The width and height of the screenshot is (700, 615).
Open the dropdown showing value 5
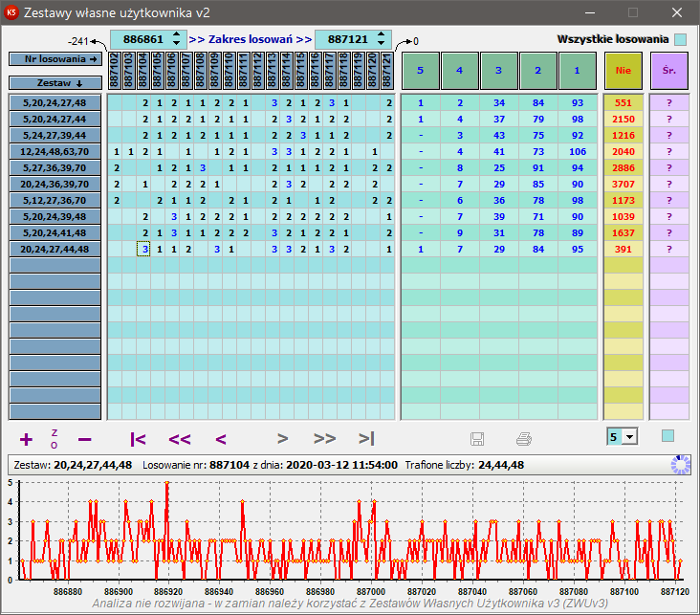click(630, 437)
